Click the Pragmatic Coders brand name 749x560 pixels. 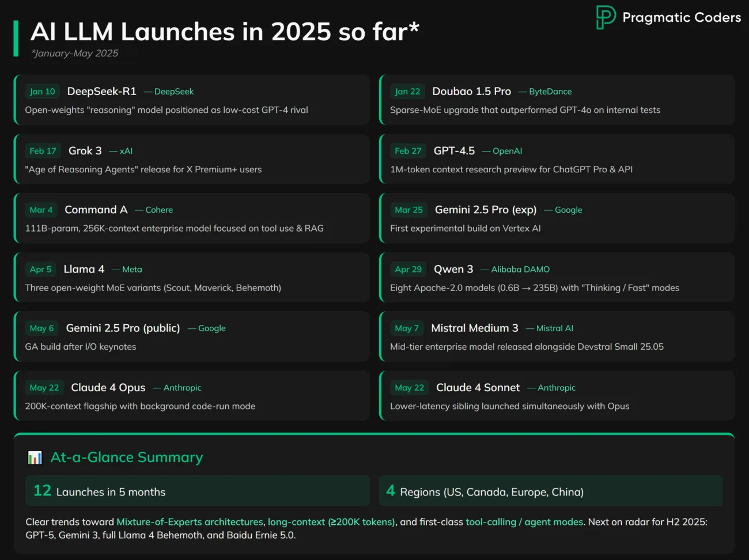pyautogui.click(x=682, y=17)
